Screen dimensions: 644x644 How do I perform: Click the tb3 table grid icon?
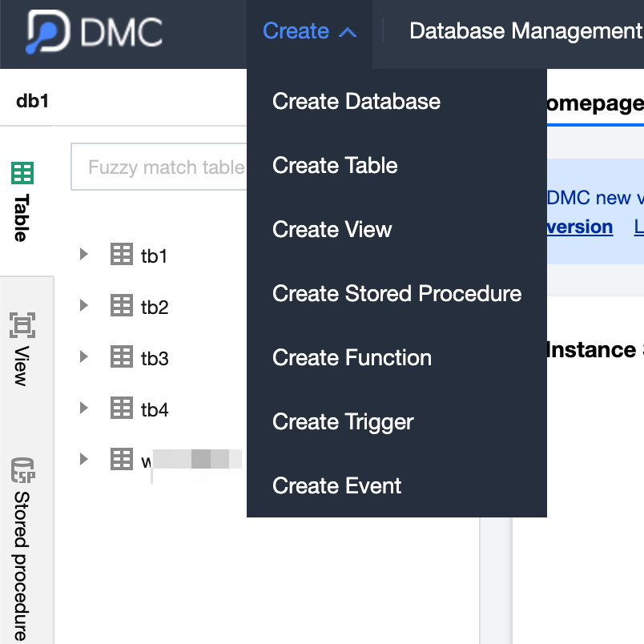pos(121,357)
